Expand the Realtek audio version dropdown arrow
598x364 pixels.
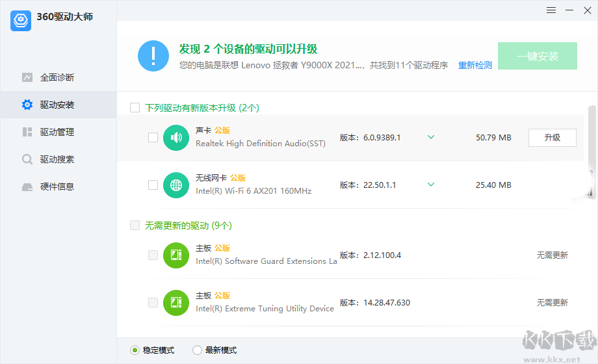[430, 137]
